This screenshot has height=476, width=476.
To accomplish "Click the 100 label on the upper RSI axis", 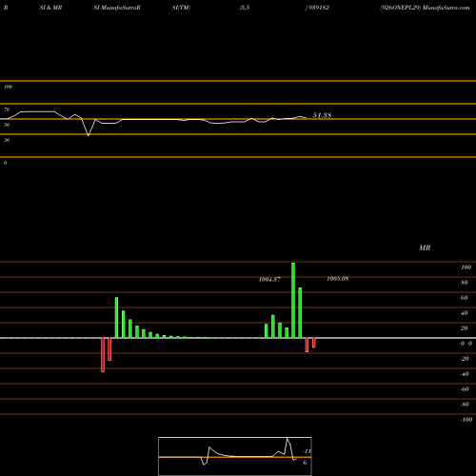I will [8, 87].
